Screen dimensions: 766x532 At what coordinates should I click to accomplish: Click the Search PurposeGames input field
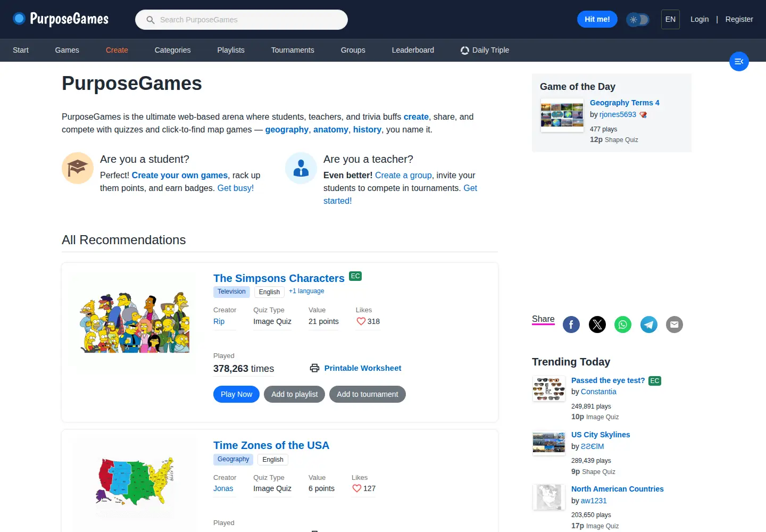242,20
